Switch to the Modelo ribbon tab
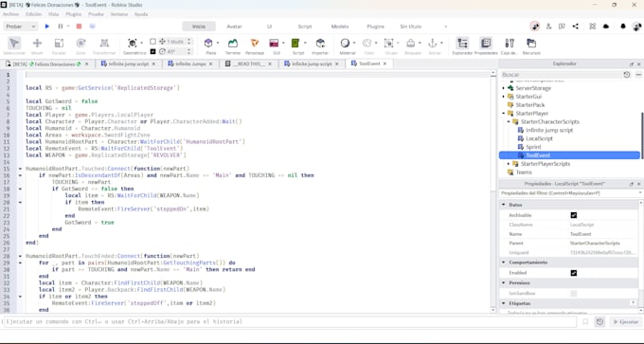Image resolution: width=644 pixels, height=344 pixels. 340,27
